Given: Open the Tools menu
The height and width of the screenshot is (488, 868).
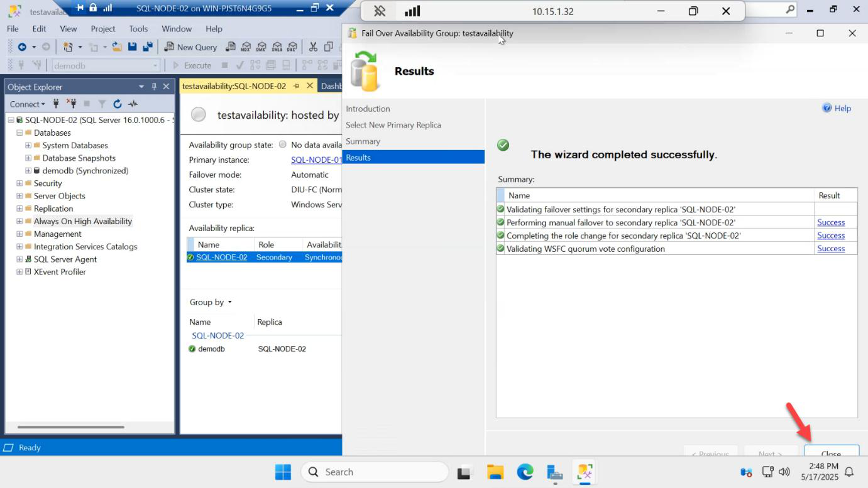Looking at the screenshot, I should point(138,29).
